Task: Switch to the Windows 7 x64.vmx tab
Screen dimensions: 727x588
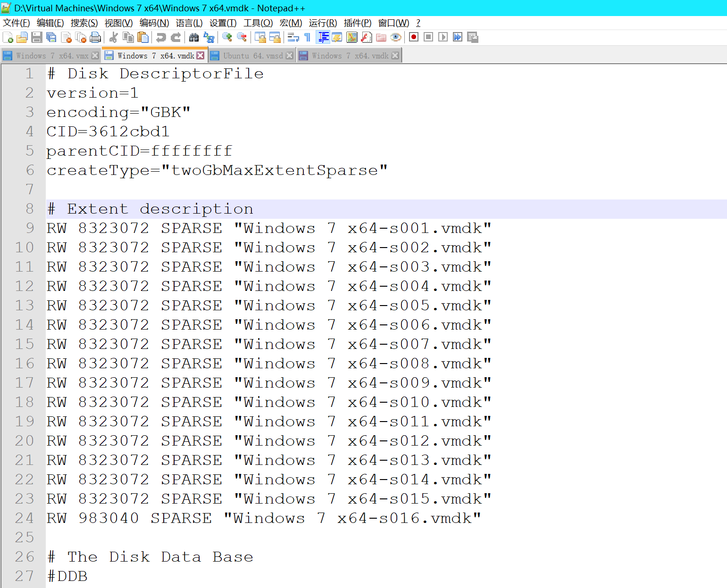Action: coord(52,56)
